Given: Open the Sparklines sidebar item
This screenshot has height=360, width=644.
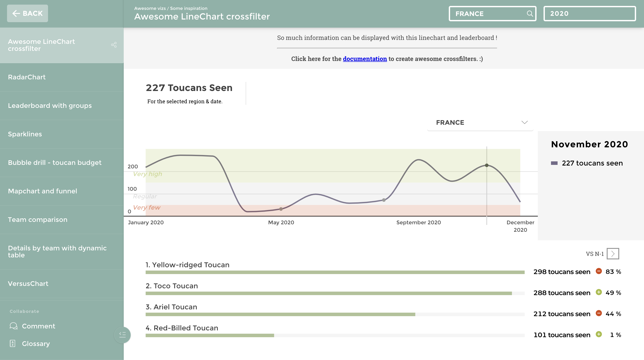Looking at the screenshot, I should [x=25, y=134].
